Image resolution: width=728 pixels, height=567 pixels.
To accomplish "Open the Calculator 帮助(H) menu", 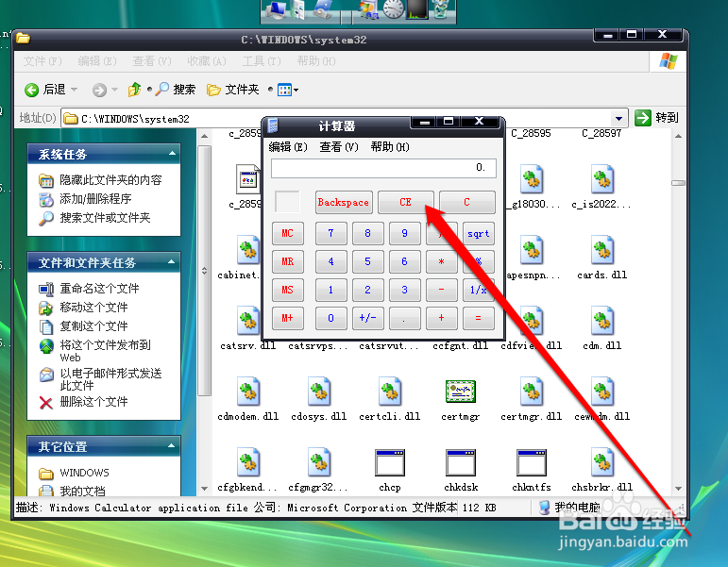I will click(x=390, y=147).
